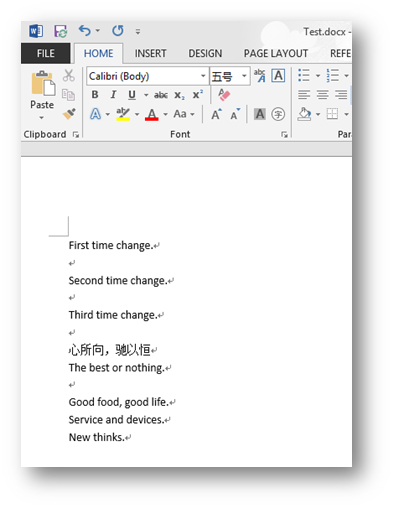This screenshot has height=509, width=394.
Task: Click the Bullets list icon
Action: 304,76
